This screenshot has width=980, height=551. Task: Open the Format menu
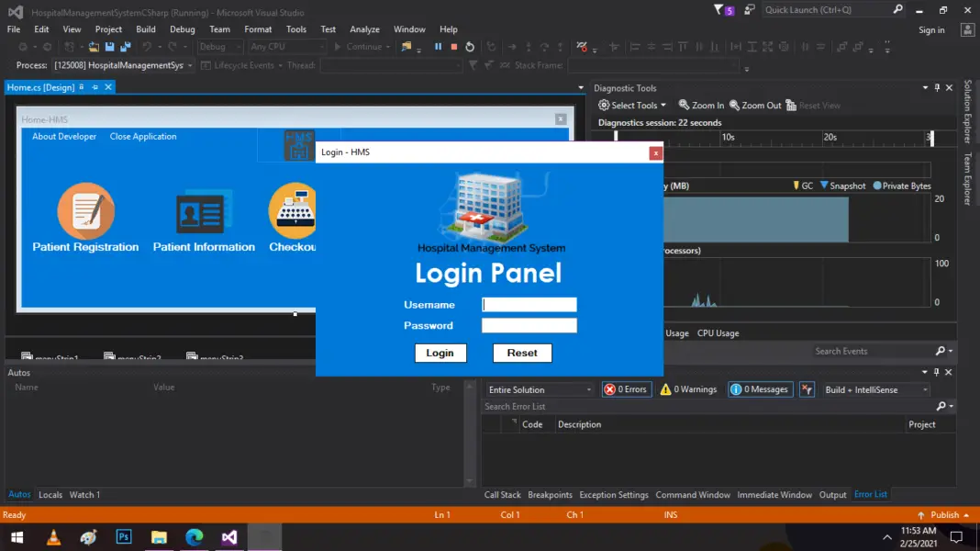[258, 29]
